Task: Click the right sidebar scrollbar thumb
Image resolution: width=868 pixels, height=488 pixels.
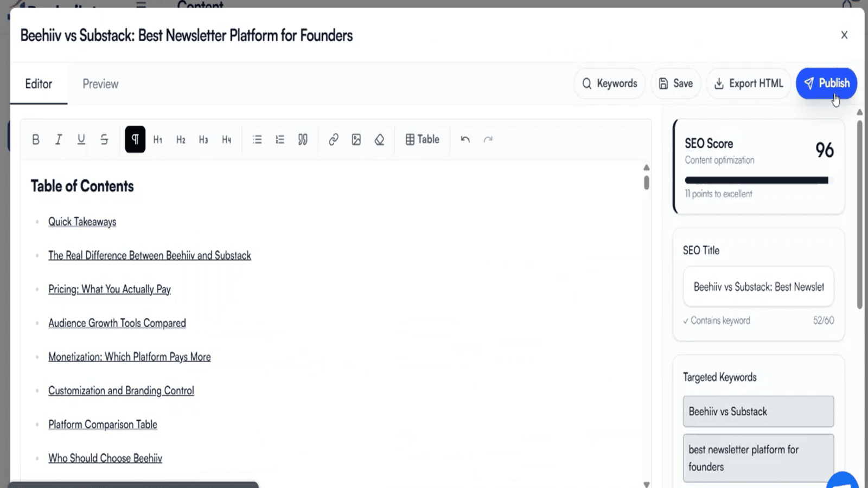Action: coord(860,214)
